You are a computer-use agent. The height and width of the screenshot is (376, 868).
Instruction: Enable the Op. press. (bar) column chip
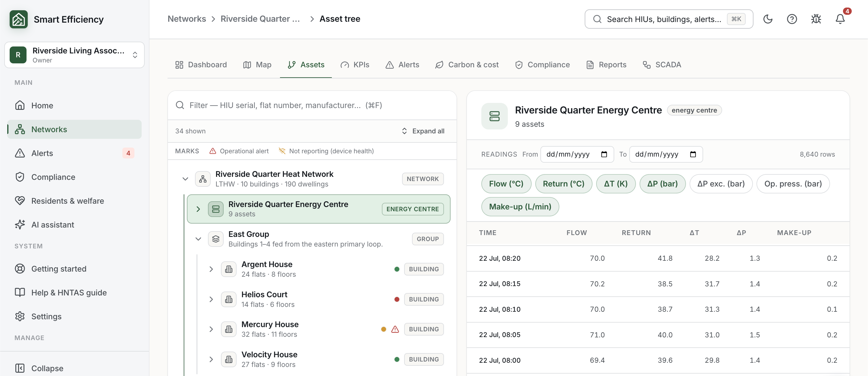pos(793,183)
